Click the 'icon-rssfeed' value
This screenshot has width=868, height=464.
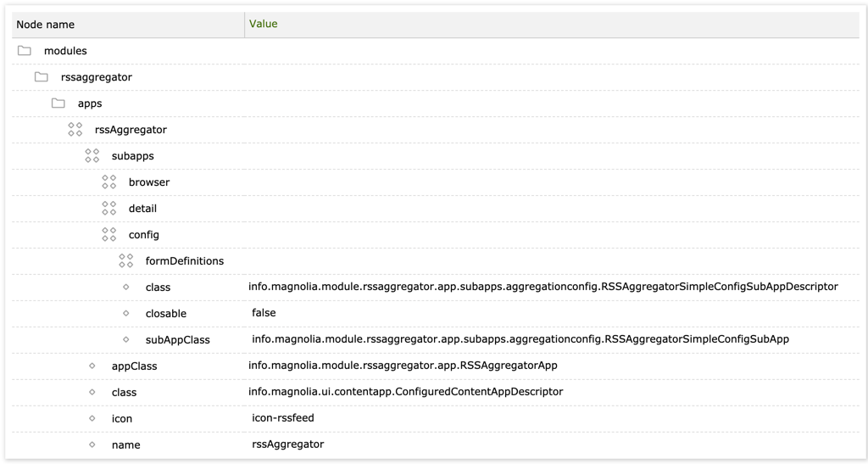click(283, 418)
